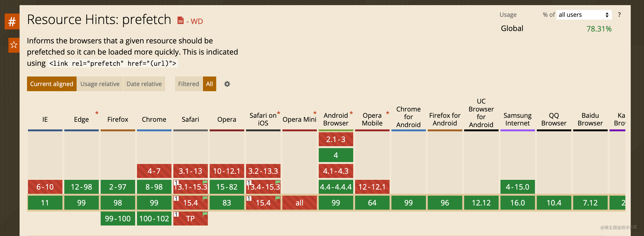The image size is (644, 236).
Task: Click green flag on Safari TP cell
Action: [205, 214]
